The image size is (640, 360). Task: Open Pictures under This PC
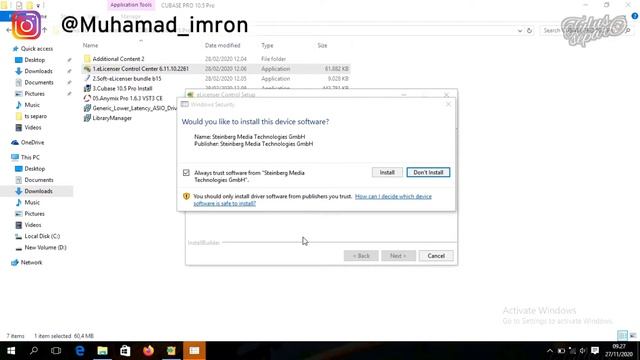34,213
